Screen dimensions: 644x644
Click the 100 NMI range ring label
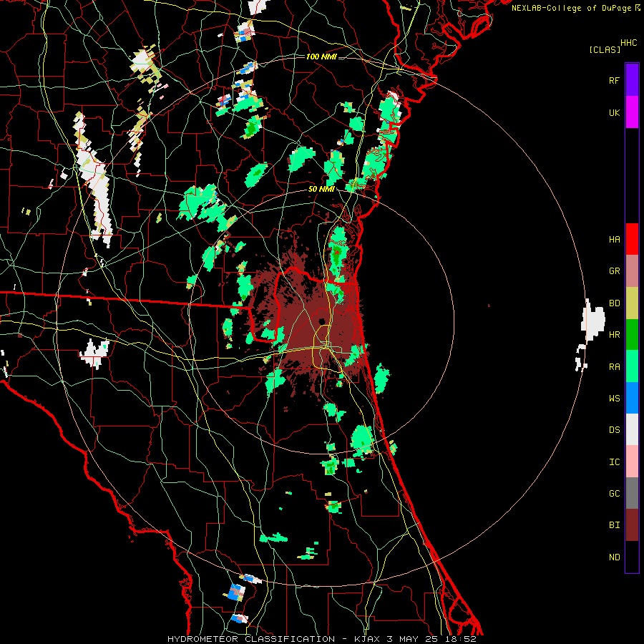(x=321, y=57)
